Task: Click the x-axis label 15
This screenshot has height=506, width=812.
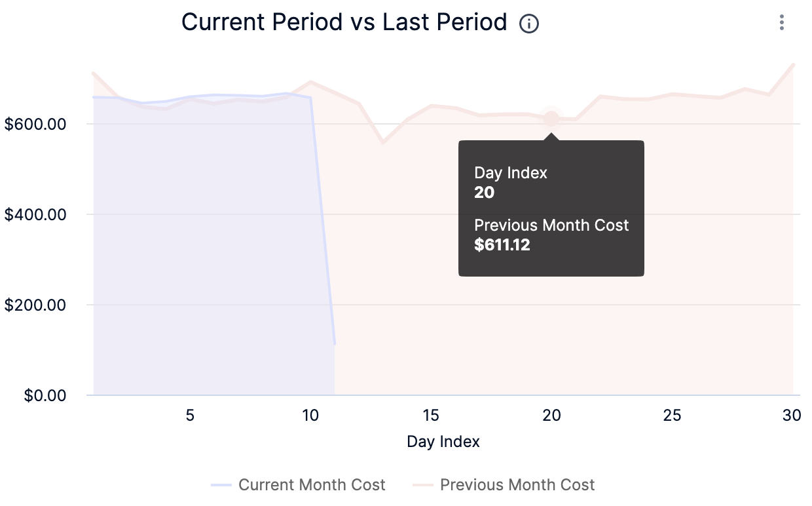Action: coord(430,416)
